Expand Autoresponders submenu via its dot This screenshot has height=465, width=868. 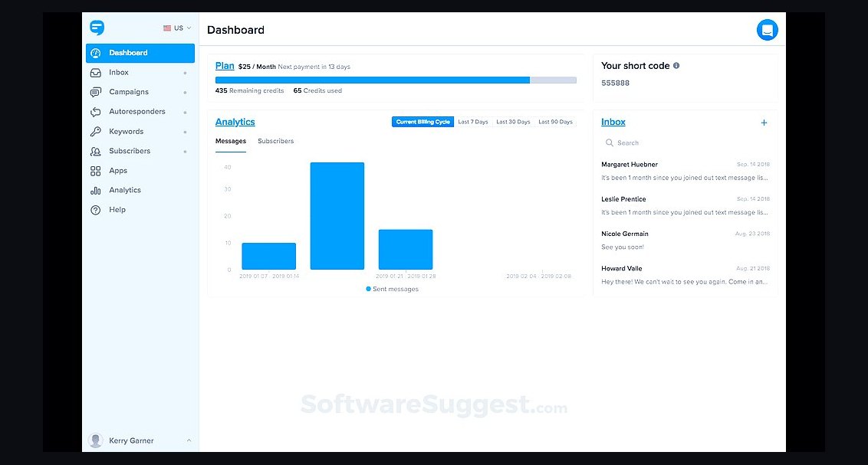185,113
